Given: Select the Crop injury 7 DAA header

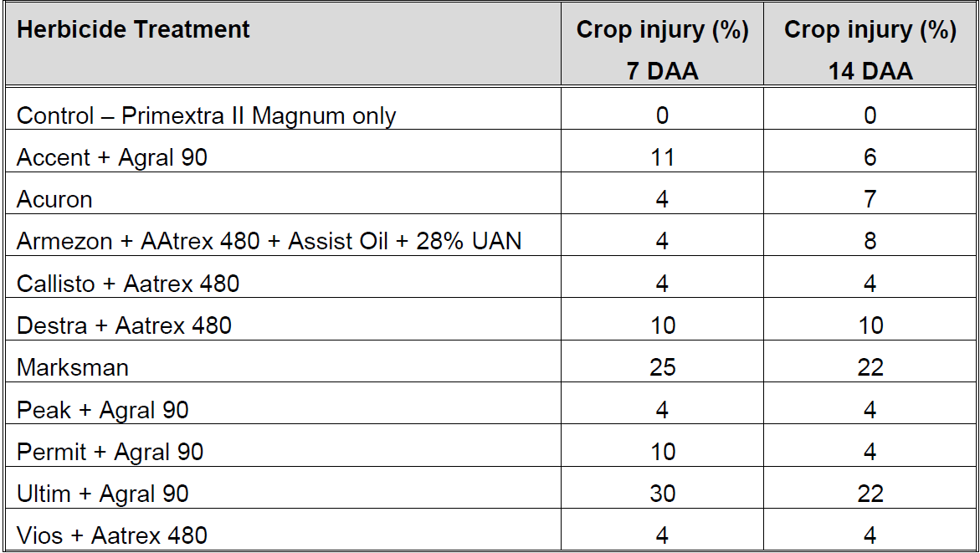Looking at the screenshot, I should pos(662,49).
